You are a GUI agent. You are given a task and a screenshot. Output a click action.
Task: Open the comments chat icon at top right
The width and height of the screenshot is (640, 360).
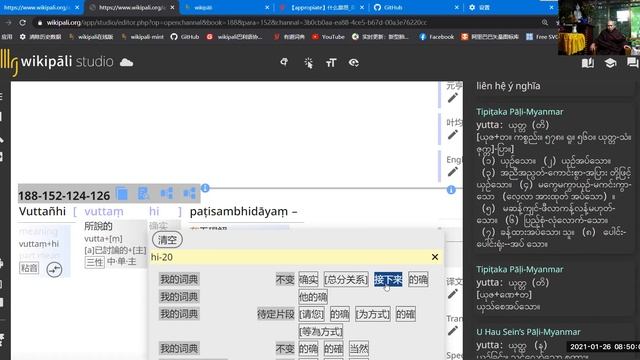632,63
